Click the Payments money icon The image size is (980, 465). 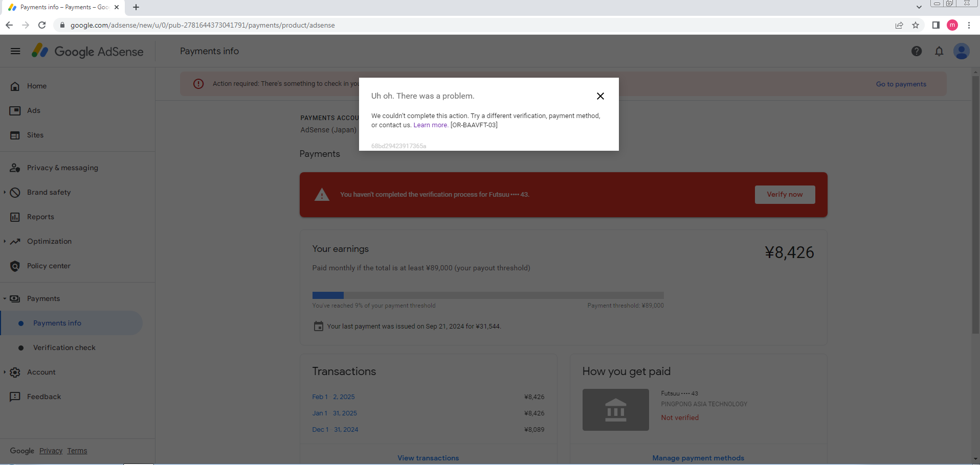[x=15, y=298]
